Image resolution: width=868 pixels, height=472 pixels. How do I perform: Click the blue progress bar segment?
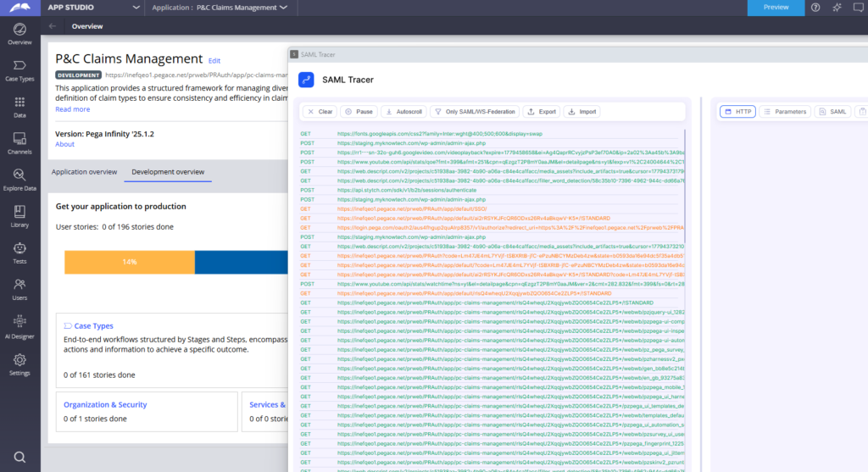point(242,263)
